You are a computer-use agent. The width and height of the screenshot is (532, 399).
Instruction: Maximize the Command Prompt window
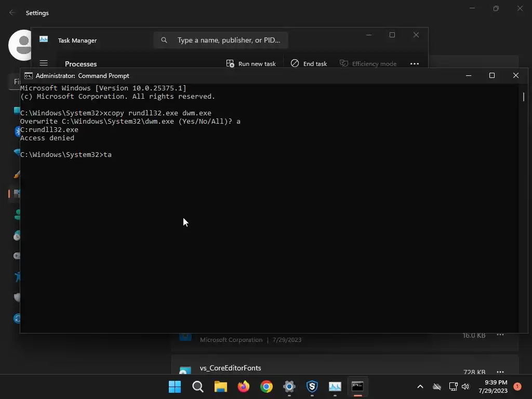click(x=491, y=75)
